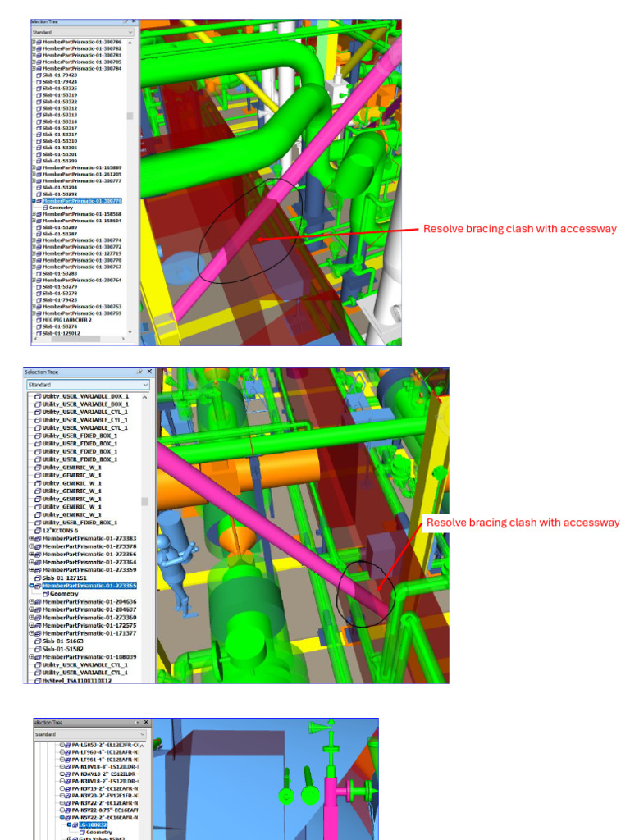
Task: Open Standard dropdown above Utility_USER_VARIABLE_BOX_1 list
Action: coord(89,385)
